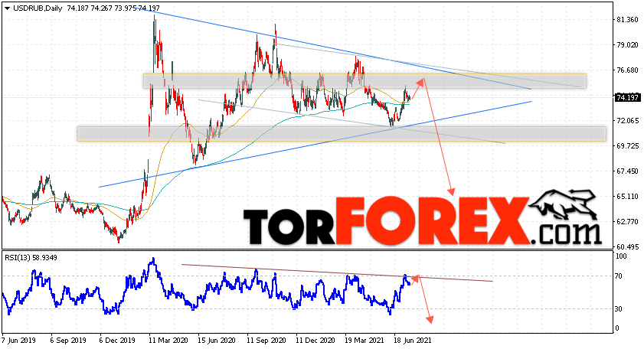644x349 pixels.
Task: Select the 81.360 price axis label
Action: [627, 20]
